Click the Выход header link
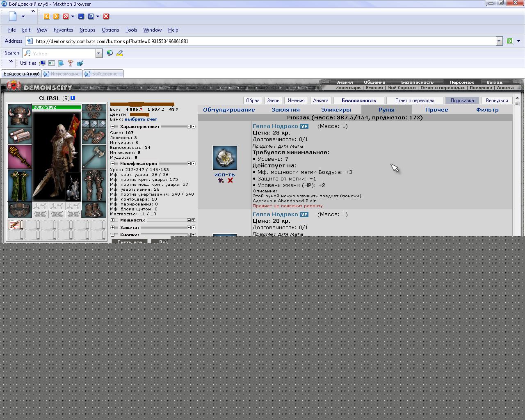The height and width of the screenshot is (420, 525). point(494,82)
